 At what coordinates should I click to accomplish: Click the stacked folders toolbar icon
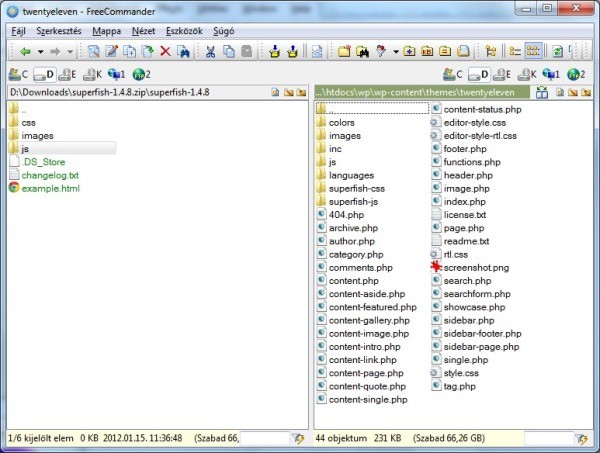(463, 51)
